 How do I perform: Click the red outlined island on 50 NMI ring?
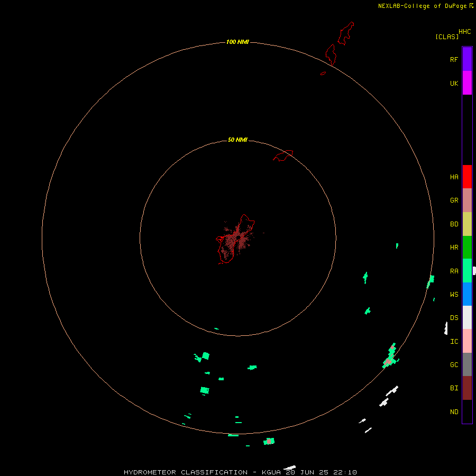pos(283,155)
